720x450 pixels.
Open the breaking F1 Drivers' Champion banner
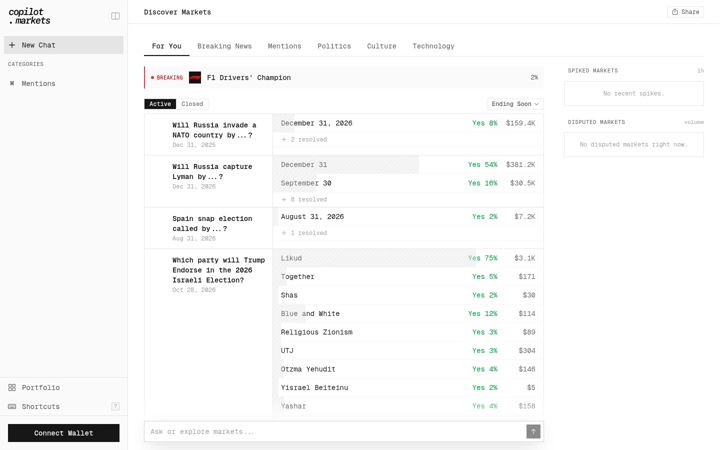coord(344,78)
